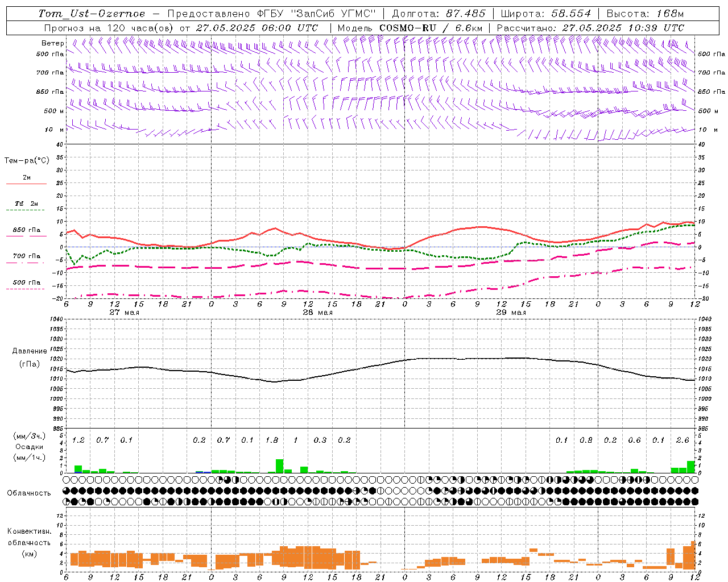
Task: Click the Долгота: 87.485 value
Action: click(x=439, y=14)
